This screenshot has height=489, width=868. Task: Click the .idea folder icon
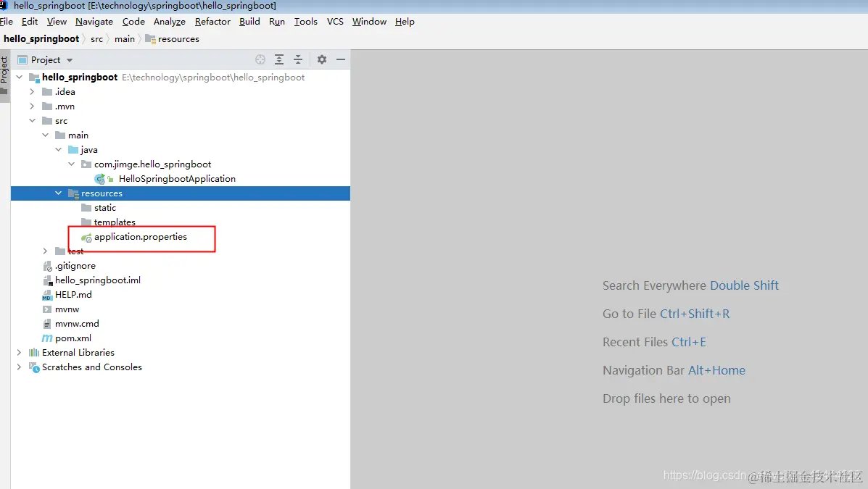pos(47,92)
